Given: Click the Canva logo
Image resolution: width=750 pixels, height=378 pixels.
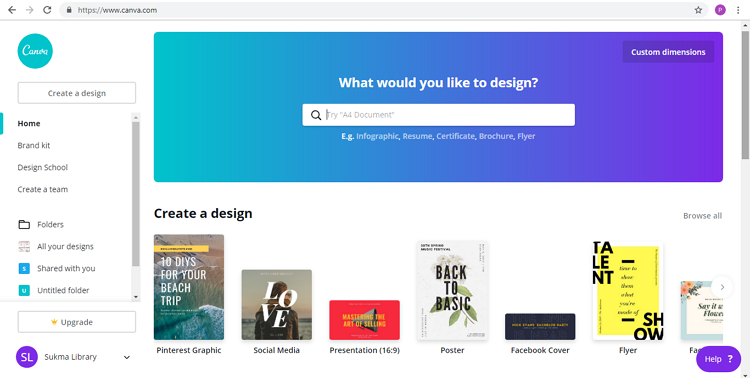Looking at the screenshot, I should (35, 51).
